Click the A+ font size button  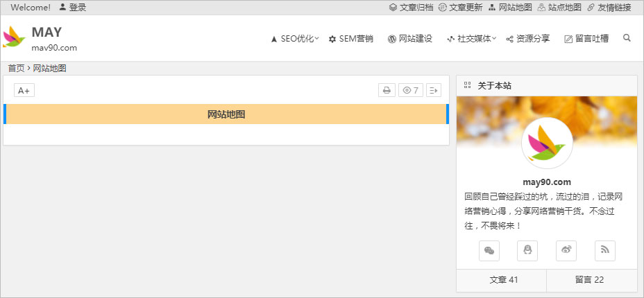click(x=24, y=91)
